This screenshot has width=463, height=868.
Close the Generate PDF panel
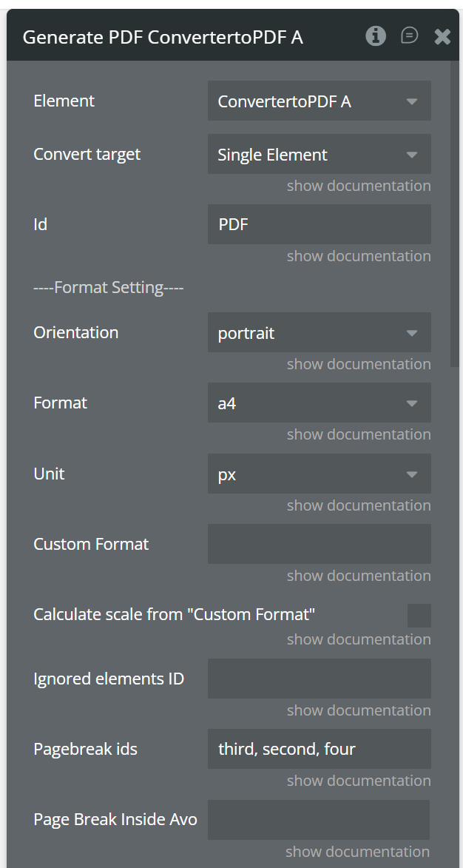click(442, 36)
